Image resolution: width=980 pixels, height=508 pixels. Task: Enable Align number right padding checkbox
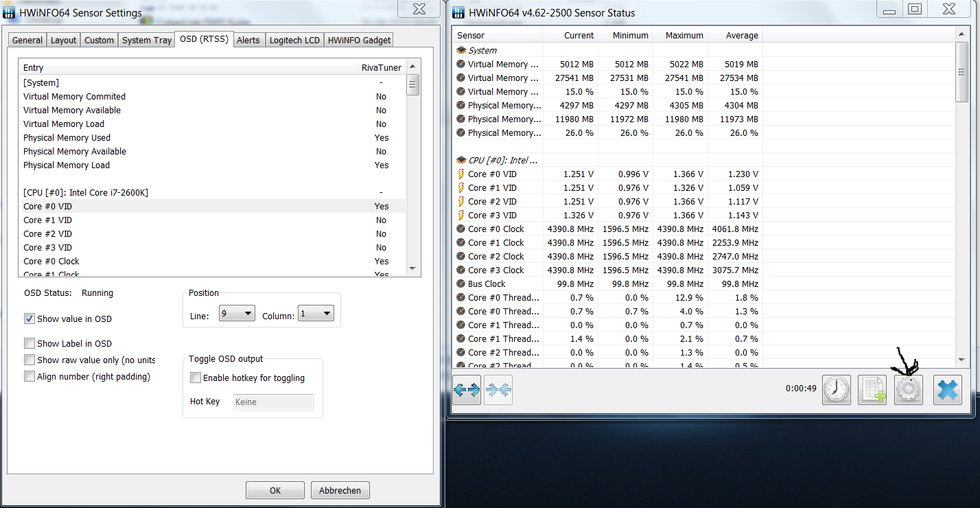tap(30, 376)
